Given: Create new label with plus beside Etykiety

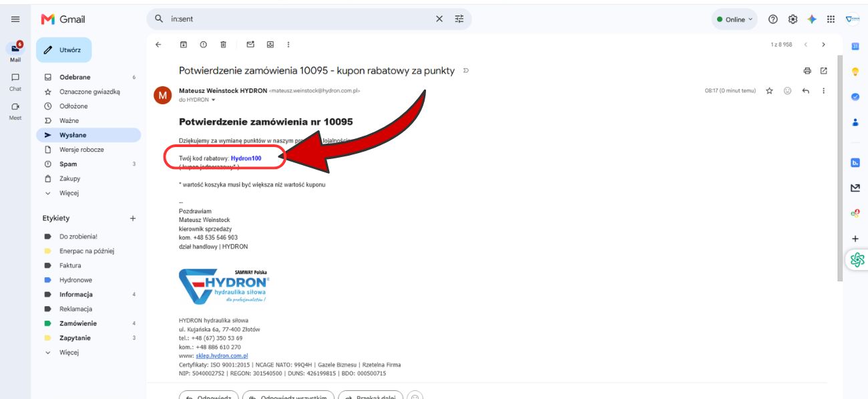Looking at the screenshot, I should click(x=132, y=219).
